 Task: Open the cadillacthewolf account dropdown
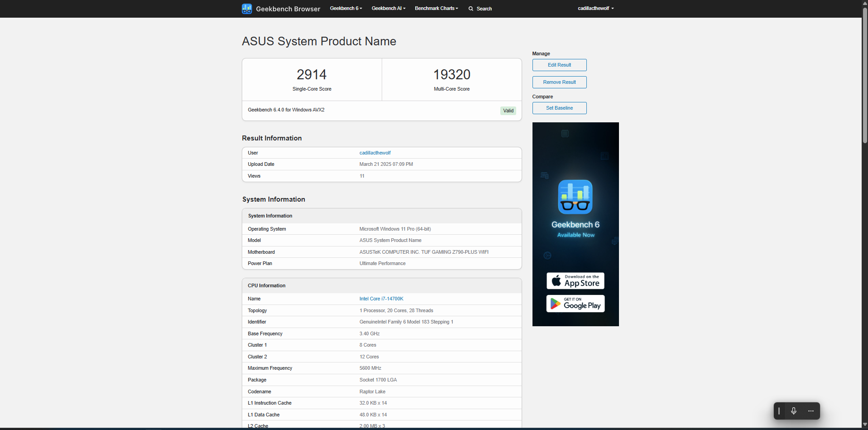pos(596,9)
